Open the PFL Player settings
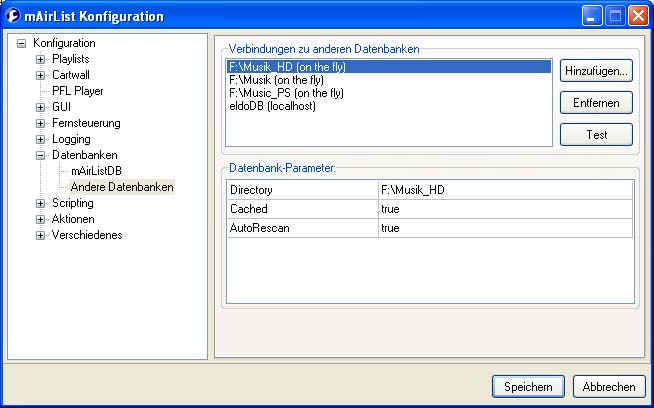This screenshot has width=654, height=408. tap(78, 91)
